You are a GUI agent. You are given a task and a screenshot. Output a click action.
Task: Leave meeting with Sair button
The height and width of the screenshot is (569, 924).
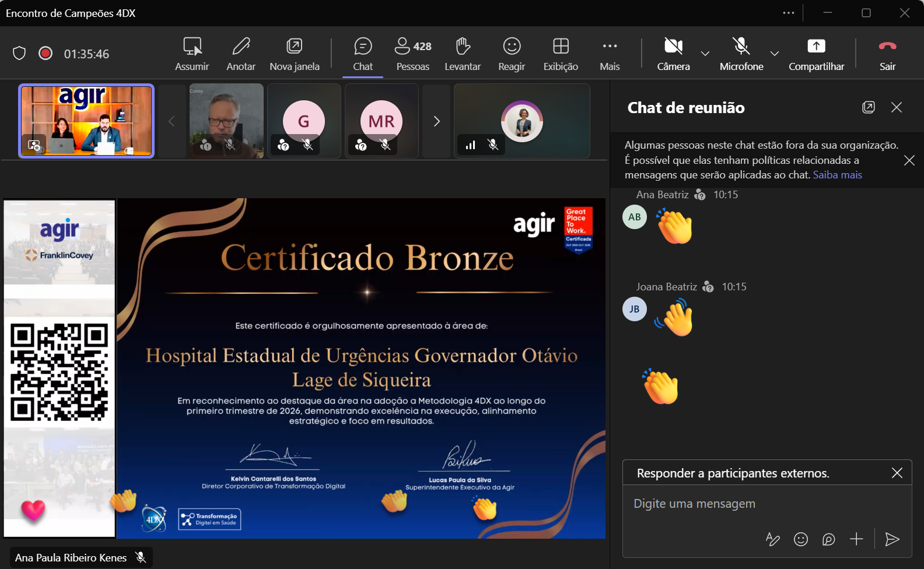(x=887, y=54)
